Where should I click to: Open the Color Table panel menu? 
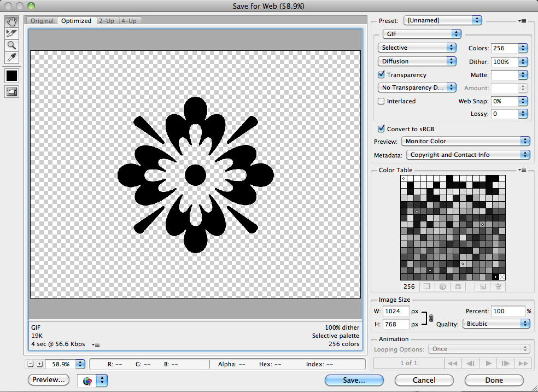(x=522, y=170)
